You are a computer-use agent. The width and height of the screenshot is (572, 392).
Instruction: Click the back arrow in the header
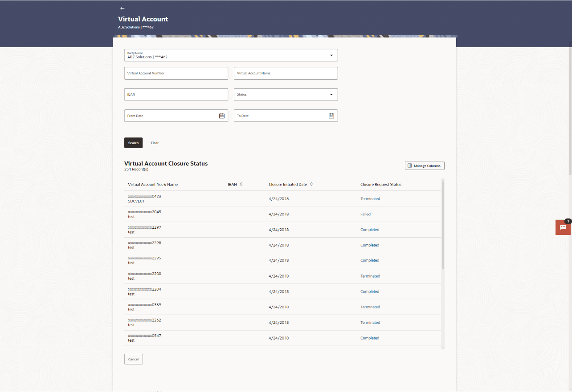[122, 8]
